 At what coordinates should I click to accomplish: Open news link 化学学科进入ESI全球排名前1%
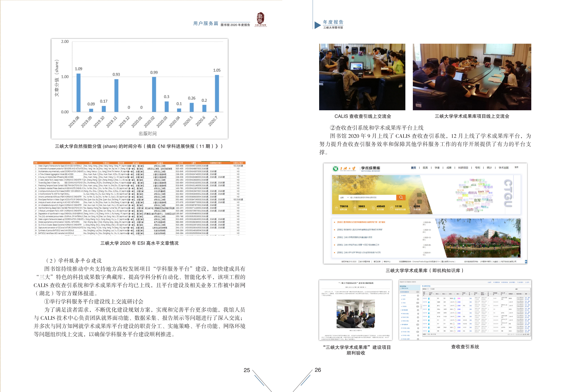coord(359,253)
